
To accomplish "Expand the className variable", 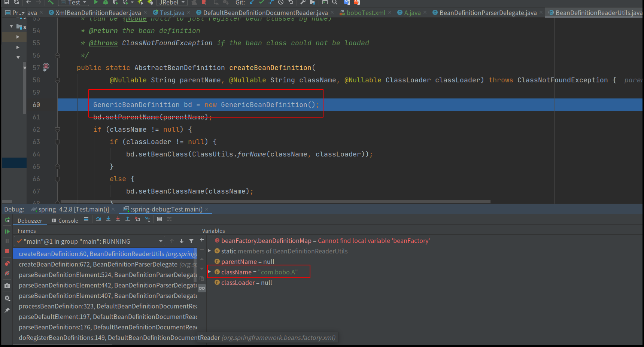I will click(x=209, y=272).
